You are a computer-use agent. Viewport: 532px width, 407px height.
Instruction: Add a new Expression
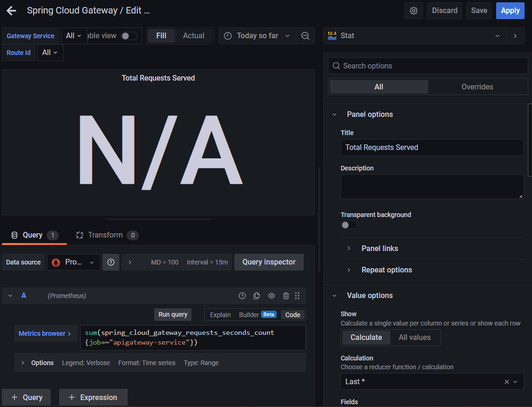[x=93, y=398]
